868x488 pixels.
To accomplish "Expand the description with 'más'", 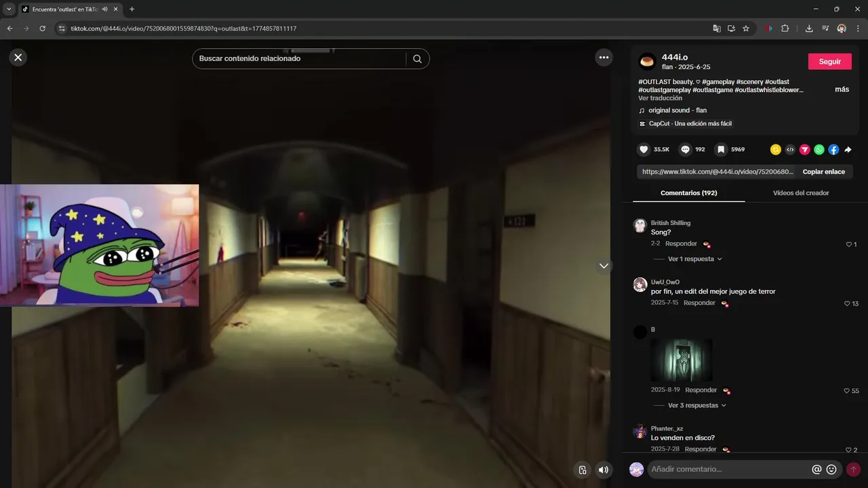I will [842, 89].
